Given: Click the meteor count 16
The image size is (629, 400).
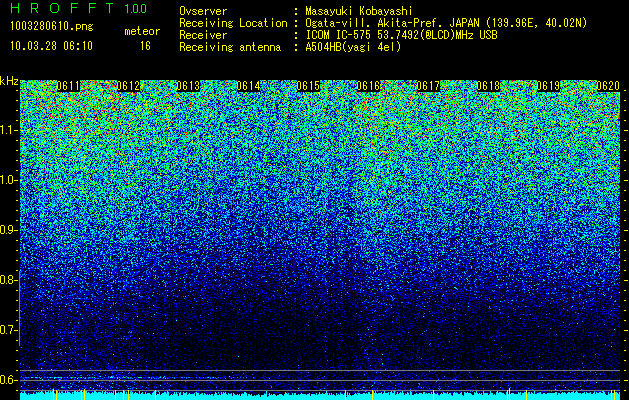Looking at the screenshot, I should [145, 46].
